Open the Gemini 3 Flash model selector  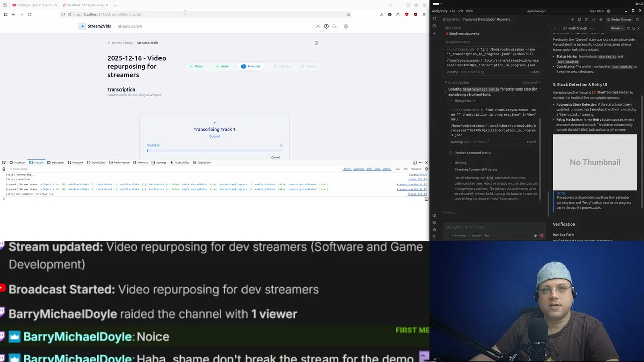(x=480, y=235)
